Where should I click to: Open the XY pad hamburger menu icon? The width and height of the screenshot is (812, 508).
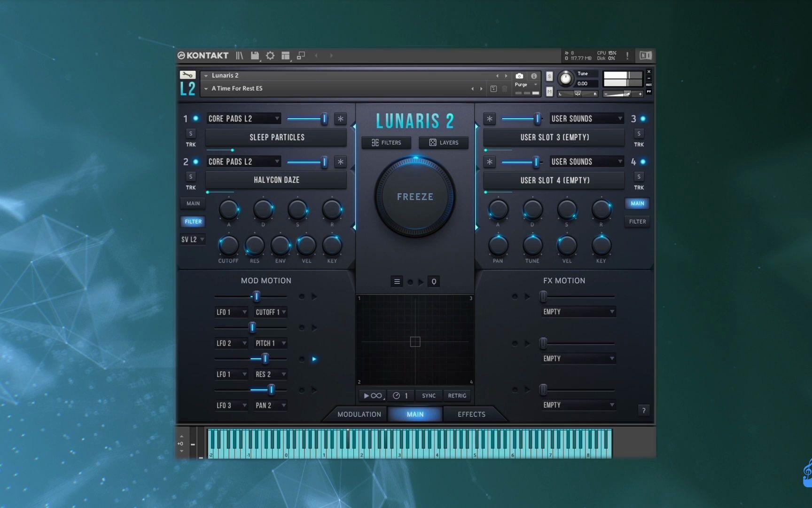[397, 282]
